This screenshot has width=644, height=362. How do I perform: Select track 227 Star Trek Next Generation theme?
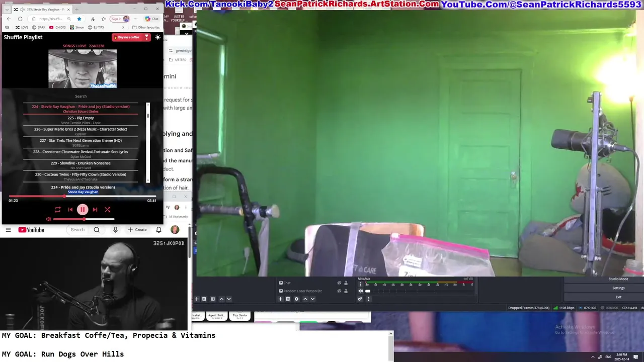click(80, 142)
